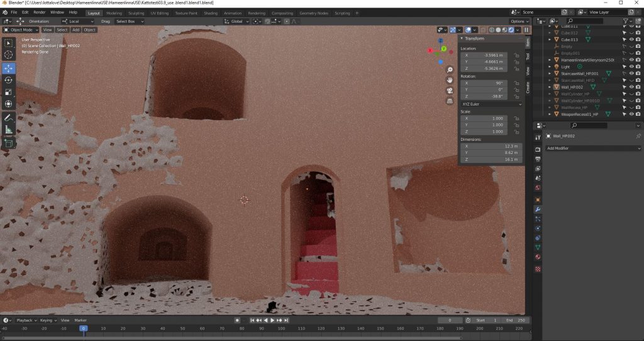The width and height of the screenshot is (644, 341).
Task: Expand the WeaponRecess01_HP tree item
Action: pyautogui.click(x=549, y=115)
